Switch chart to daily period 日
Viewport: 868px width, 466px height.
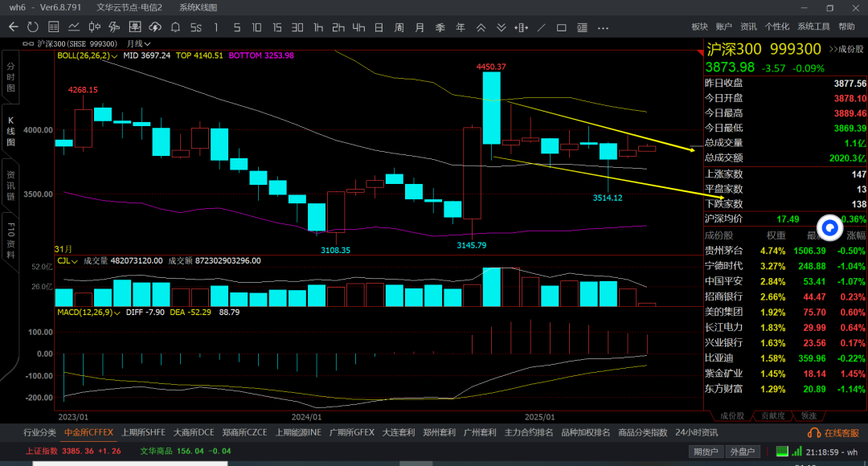[x=379, y=27]
